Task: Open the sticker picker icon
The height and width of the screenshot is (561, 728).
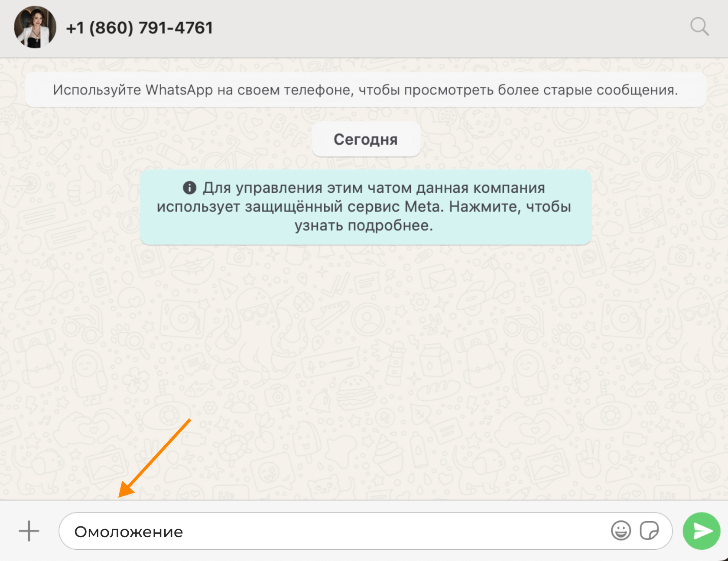Action: point(649,531)
